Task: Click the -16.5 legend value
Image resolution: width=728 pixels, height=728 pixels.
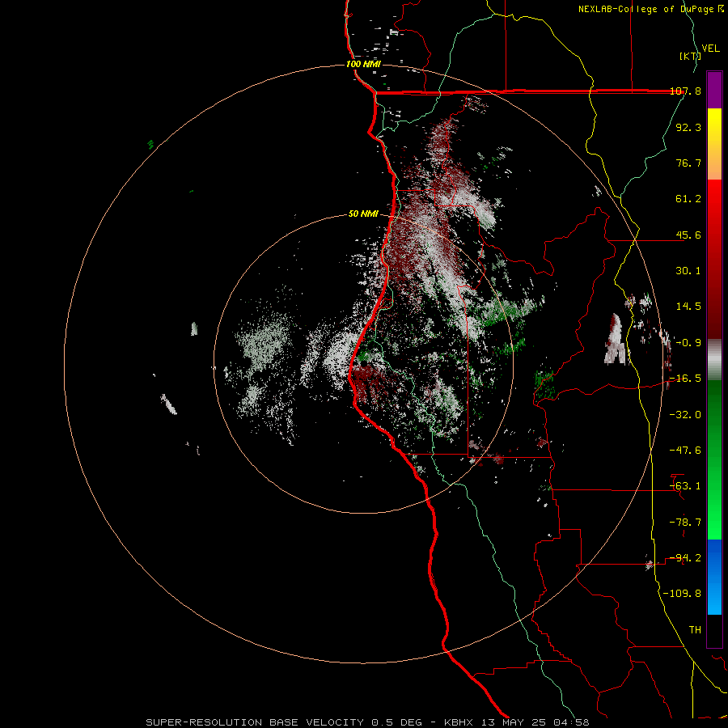Action: point(685,379)
